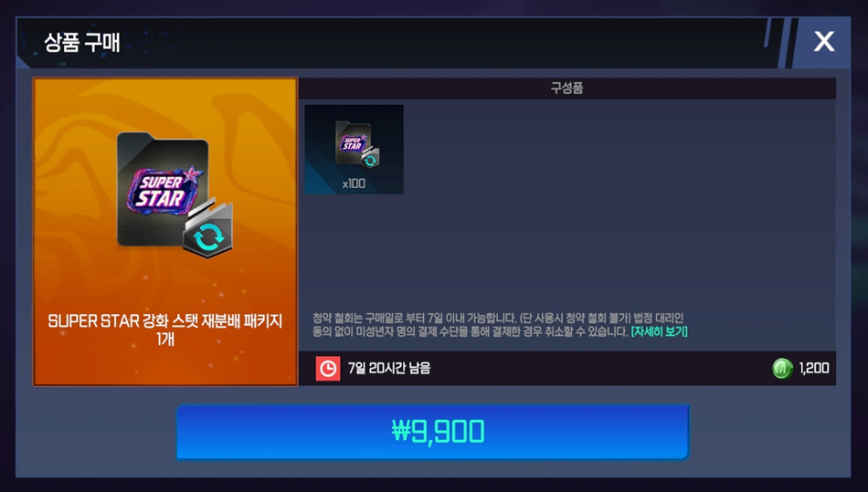868x492 pixels.
Task: Click the SUPER STAR logo on large pack
Action: pos(164,190)
